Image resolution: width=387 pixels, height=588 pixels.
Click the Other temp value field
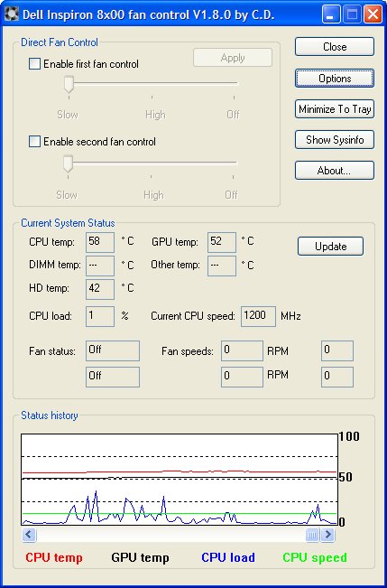222,266
